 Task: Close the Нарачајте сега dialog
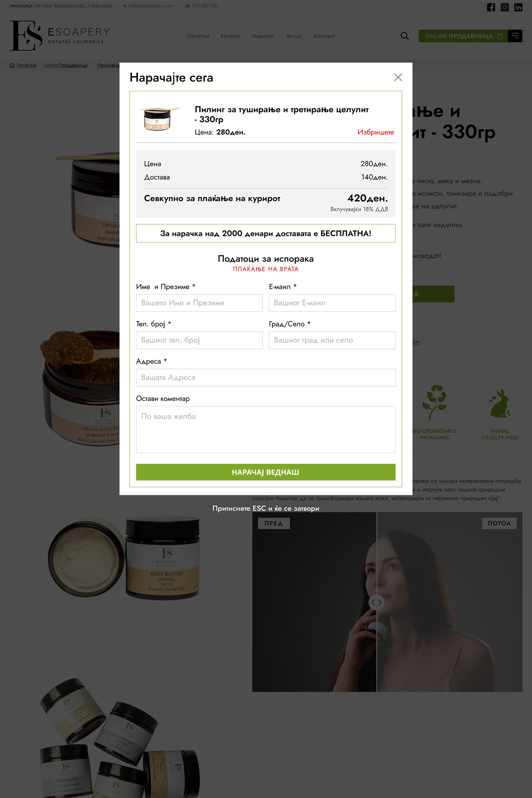[398, 78]
